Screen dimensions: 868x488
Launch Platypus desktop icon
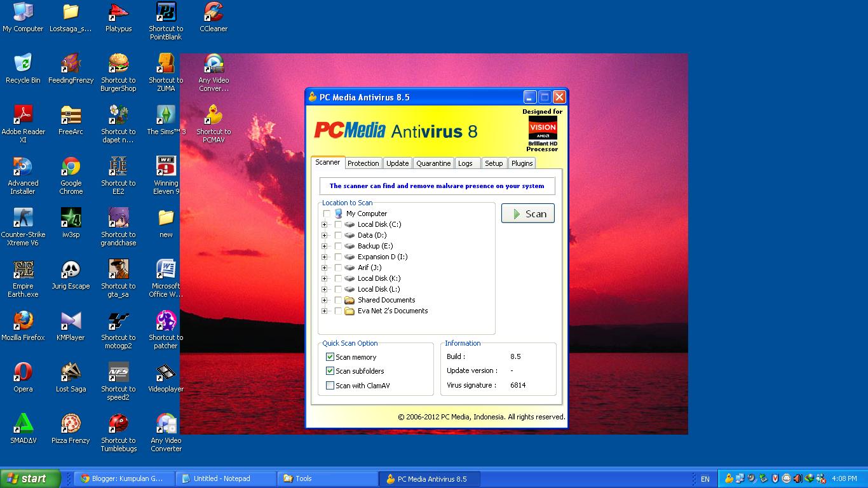click(x=118, y=18)
